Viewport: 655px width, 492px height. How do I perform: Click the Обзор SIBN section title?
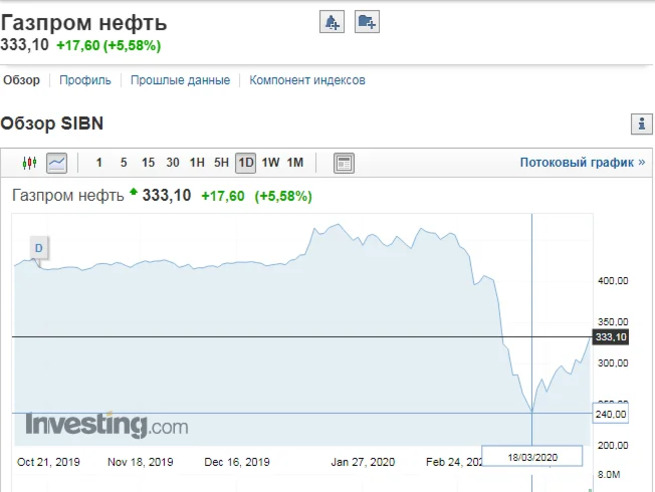(52, 124)
